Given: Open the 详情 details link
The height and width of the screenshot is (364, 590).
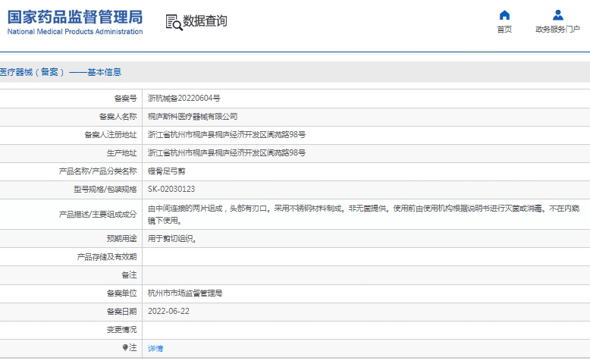Looking at the screenshot, I should [155, 349].
